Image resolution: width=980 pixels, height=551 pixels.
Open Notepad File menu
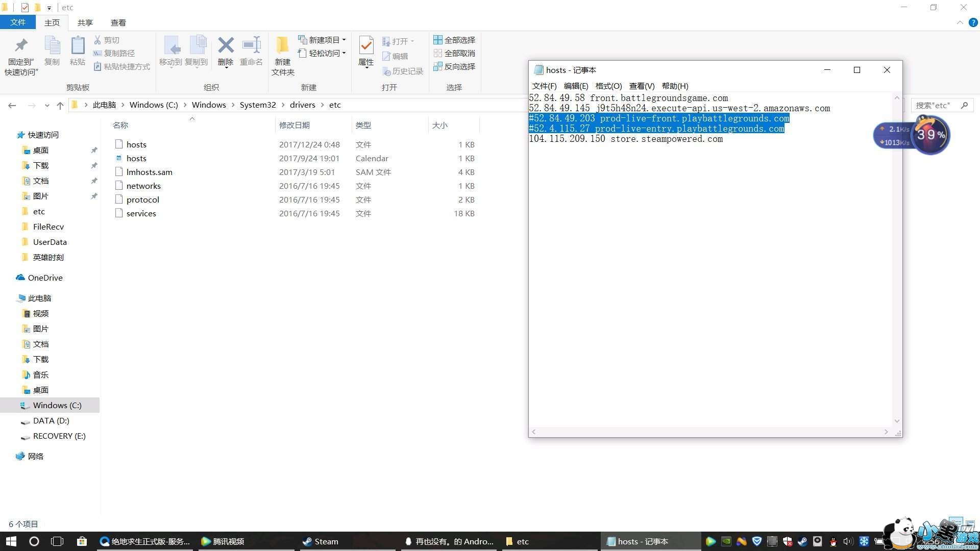[544, 86]
